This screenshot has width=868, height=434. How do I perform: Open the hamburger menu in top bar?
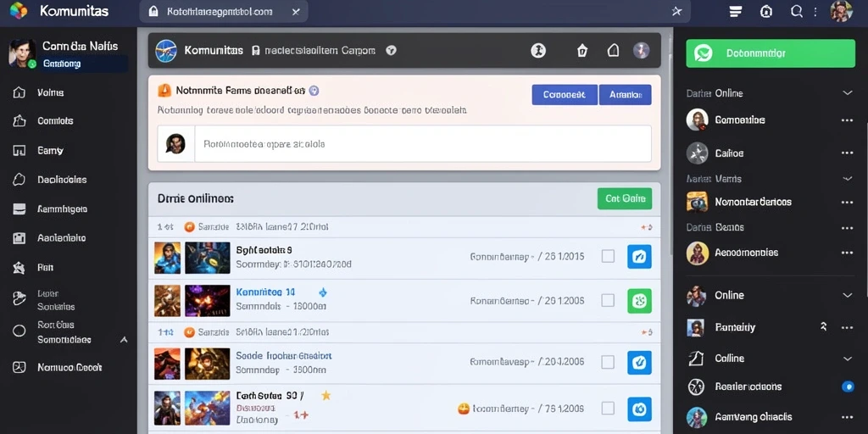point(736,12)
